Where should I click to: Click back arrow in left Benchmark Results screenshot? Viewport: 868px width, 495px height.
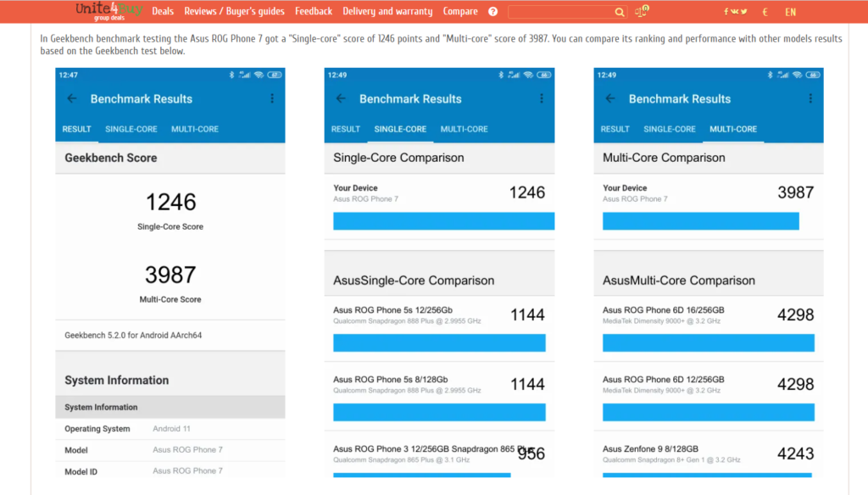pos(72,98)
